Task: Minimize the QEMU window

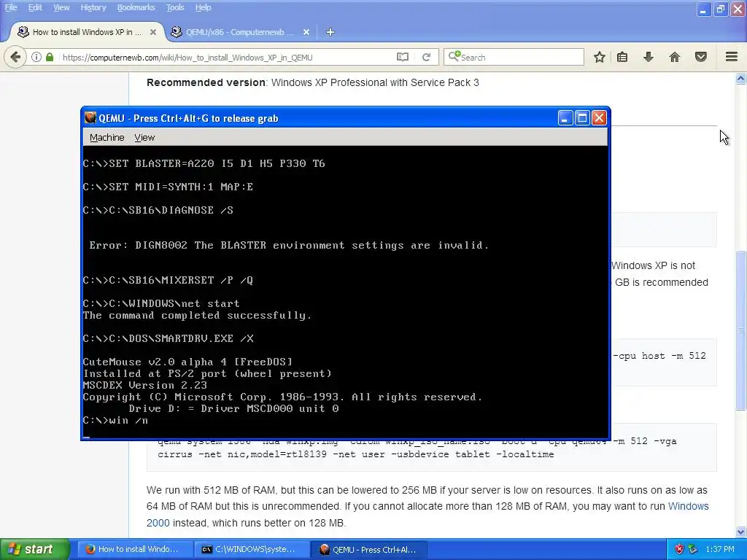Action: 565,117
